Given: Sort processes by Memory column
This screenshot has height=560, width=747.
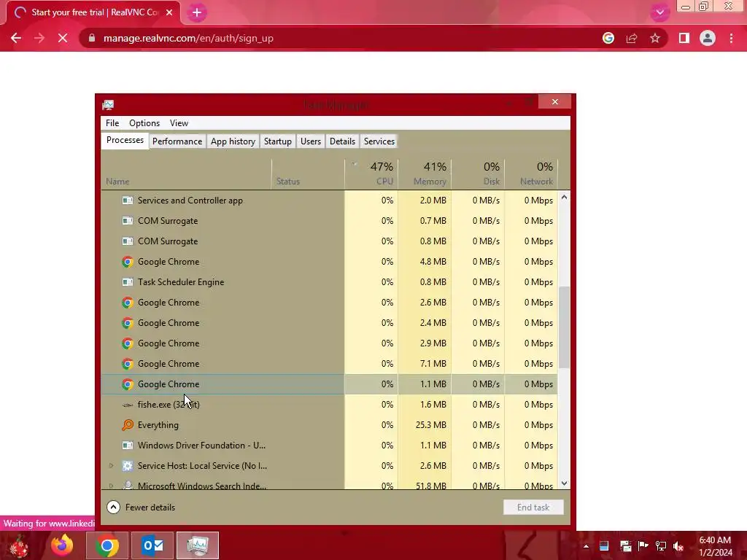Looking at the screenshot, I should pyautogui.click(x=425, y=174).
